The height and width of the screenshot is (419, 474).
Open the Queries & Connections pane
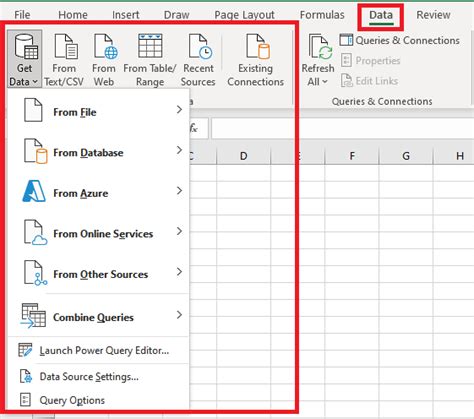pyautogui.click(x=399, y=40)
